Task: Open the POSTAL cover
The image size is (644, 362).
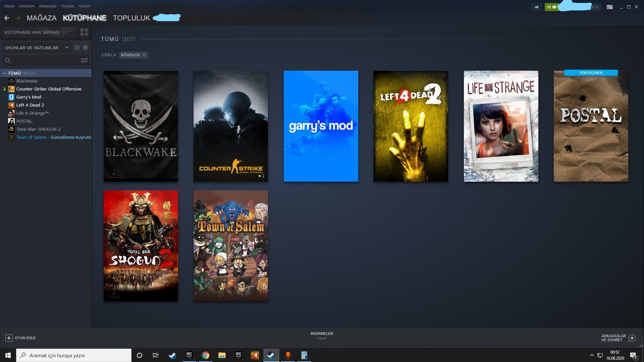Action: (591, 126)
